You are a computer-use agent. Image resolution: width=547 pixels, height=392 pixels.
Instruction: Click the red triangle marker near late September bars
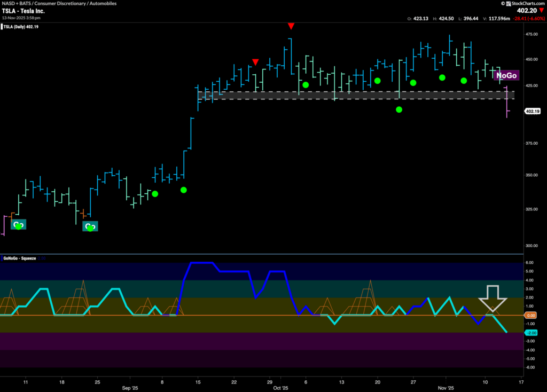[255, 62]
